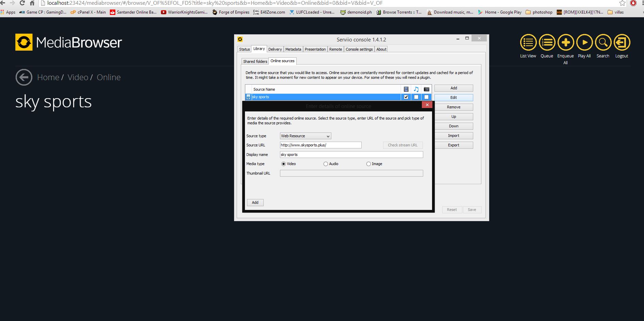Image resolution: width=644 pixels, height=321 pixels.
Task: Click the Enqueue All plus icon
Action: [x=566, y=42]
